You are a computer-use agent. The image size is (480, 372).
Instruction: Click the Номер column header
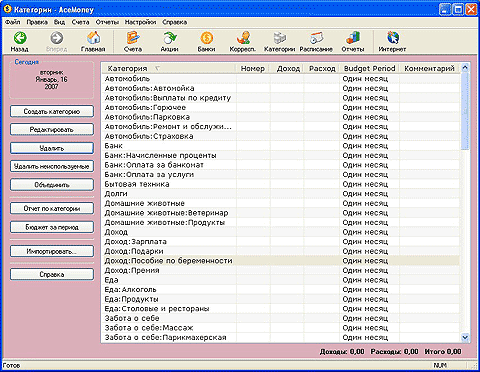[x=253, y=68]
